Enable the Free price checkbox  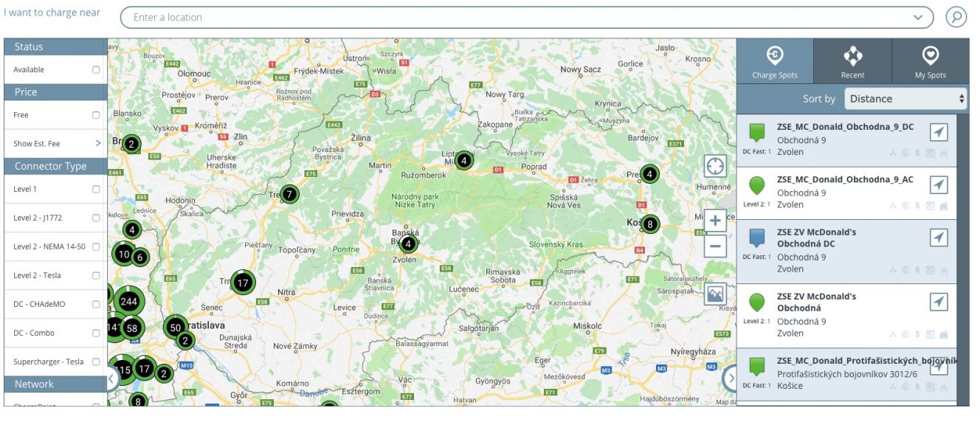tap(96, 115)
